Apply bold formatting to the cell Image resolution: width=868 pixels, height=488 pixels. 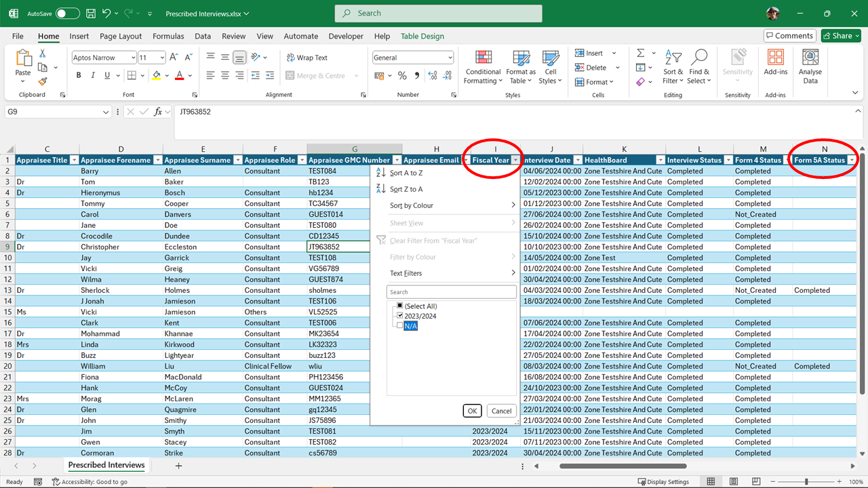[79, 75]
